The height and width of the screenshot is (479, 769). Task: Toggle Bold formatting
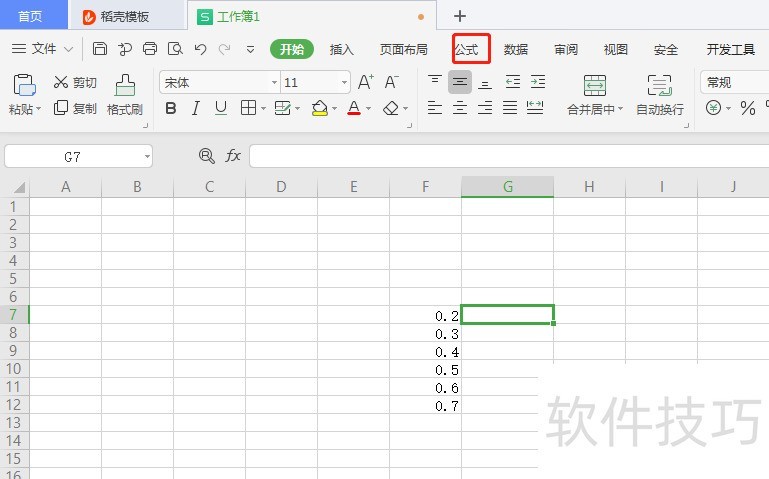(171, 108)
